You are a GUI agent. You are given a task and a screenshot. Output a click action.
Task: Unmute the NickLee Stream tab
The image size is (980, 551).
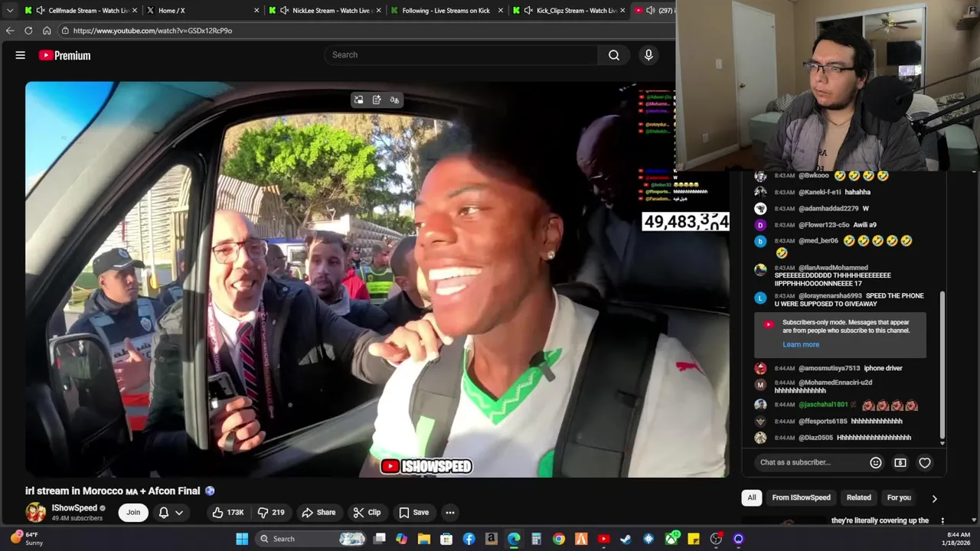click(285, 10)
